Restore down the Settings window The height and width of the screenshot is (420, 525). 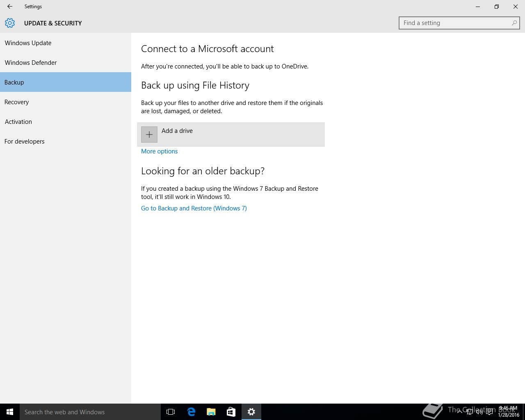click(497, 7)
